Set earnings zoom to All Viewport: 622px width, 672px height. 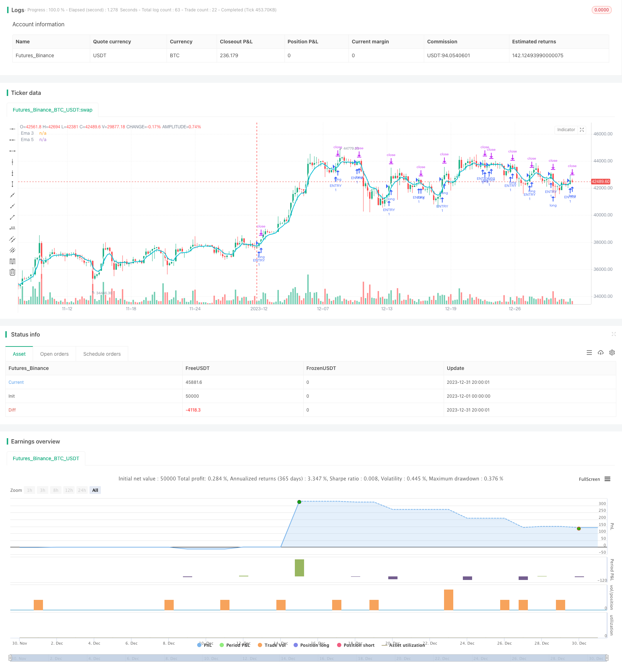tap(95, 490)
